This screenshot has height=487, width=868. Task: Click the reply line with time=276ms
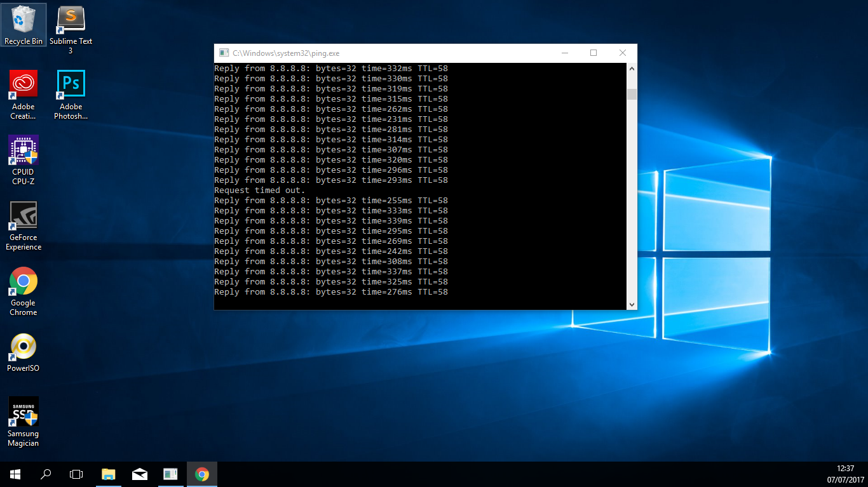[x=331, y=292]
